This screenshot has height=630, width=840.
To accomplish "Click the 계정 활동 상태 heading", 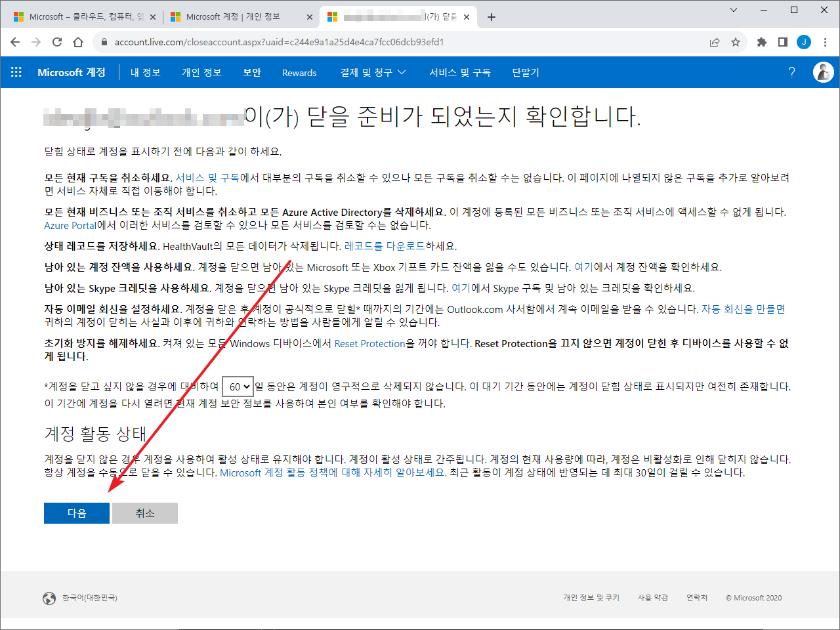I will [95, 434].
